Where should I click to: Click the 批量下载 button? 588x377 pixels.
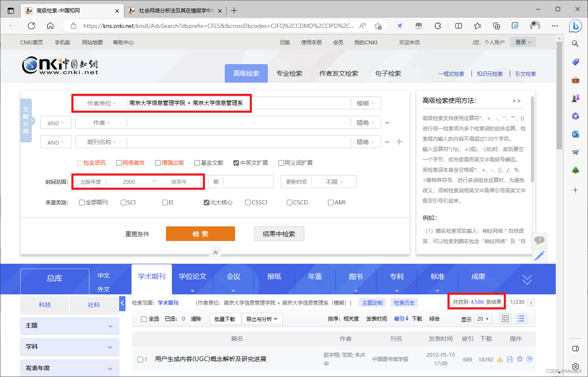225,319
